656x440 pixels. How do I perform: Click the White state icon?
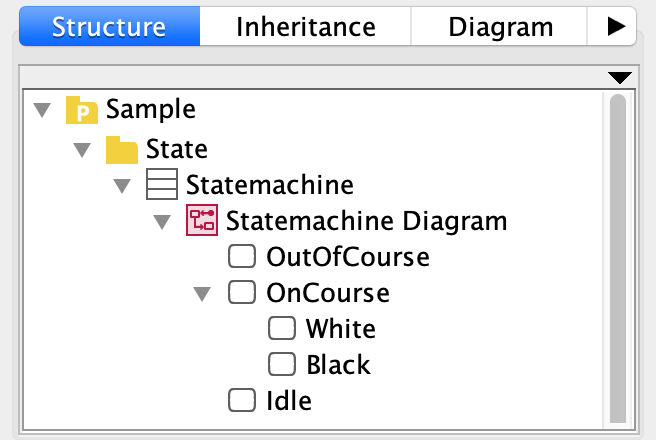pos(281,329)
